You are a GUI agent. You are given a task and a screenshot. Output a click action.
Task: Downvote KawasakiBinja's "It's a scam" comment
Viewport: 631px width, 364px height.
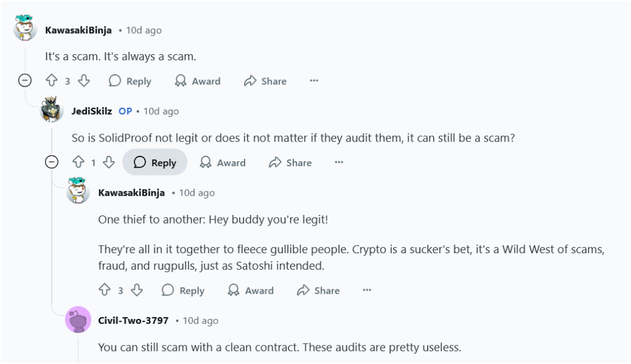pos(84,81)
